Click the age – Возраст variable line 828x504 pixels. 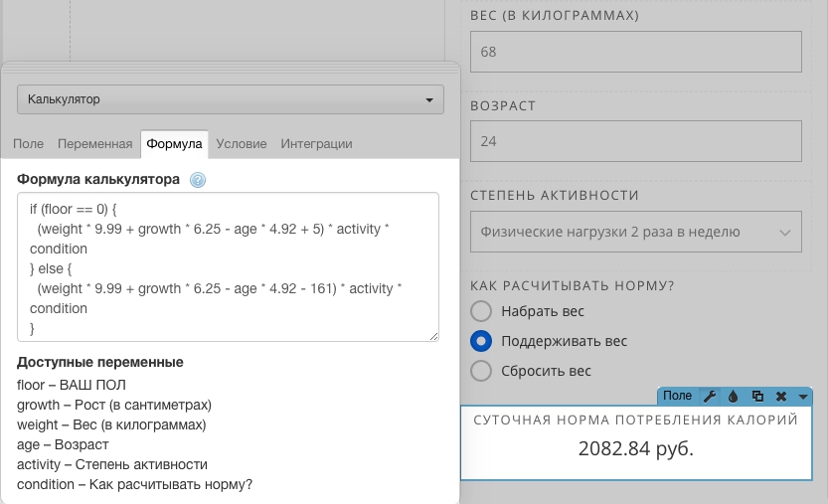point(63,444)
